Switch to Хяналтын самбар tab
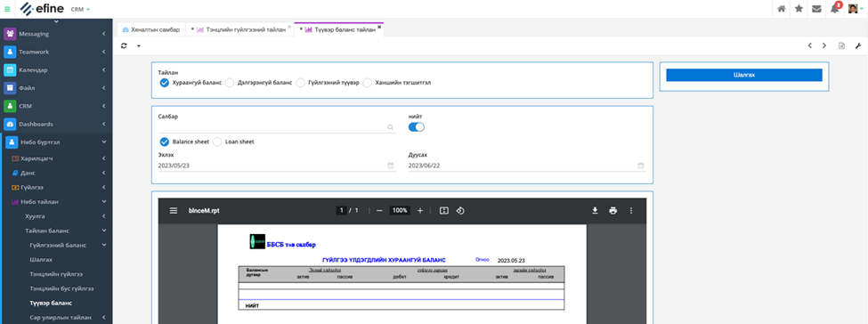The width and height of the screenshot is (868, 324). (x=150, y=30)
